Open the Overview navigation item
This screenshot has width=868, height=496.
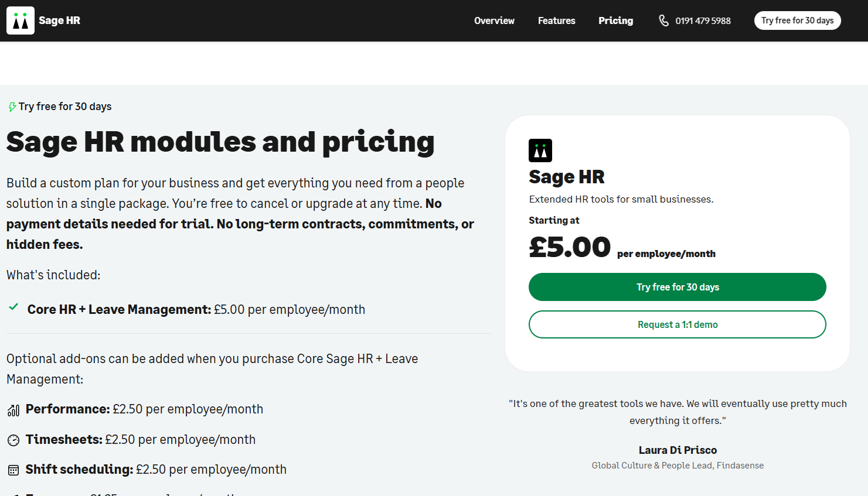[494, 20]
